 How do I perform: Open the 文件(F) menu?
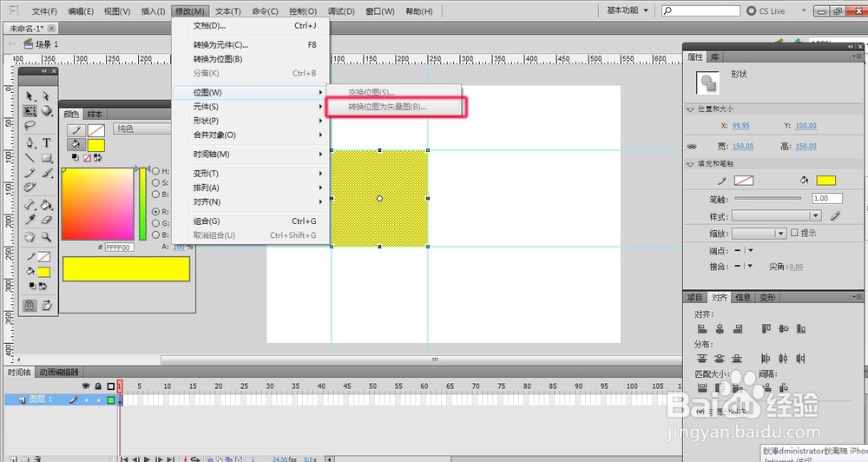click(44, 11)
